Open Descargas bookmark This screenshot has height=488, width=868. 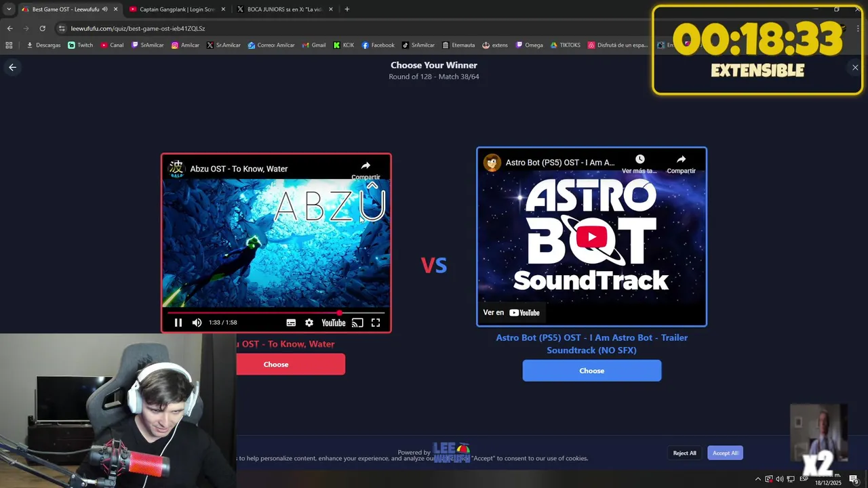click(43, 45)
